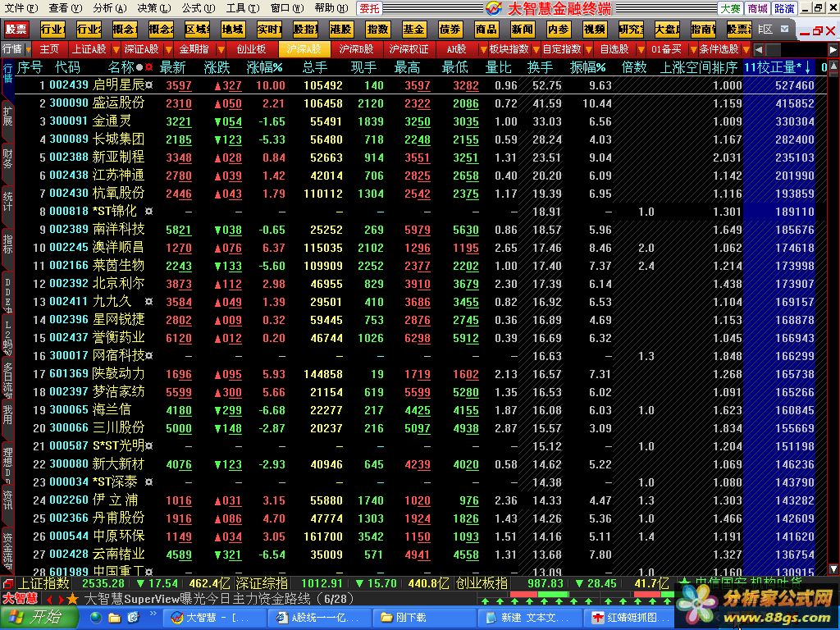
Task: Open the 指数 toolbar button
Action: point(377,29)
